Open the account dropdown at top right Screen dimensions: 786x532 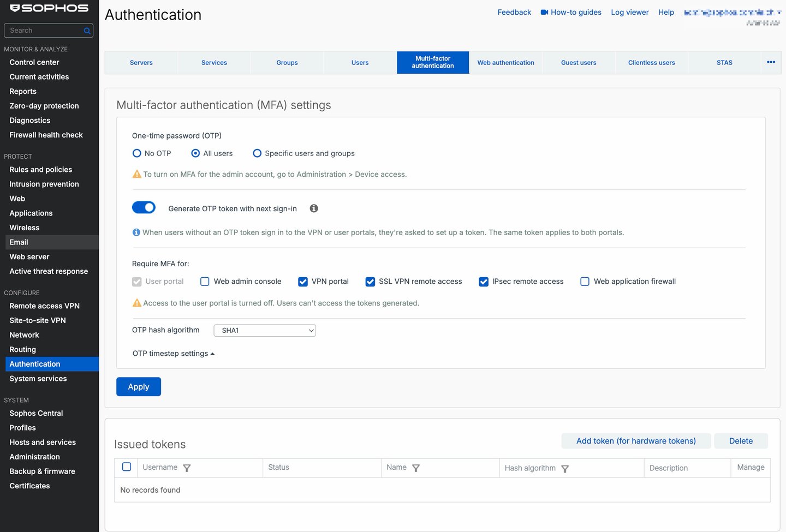[732, 13]
